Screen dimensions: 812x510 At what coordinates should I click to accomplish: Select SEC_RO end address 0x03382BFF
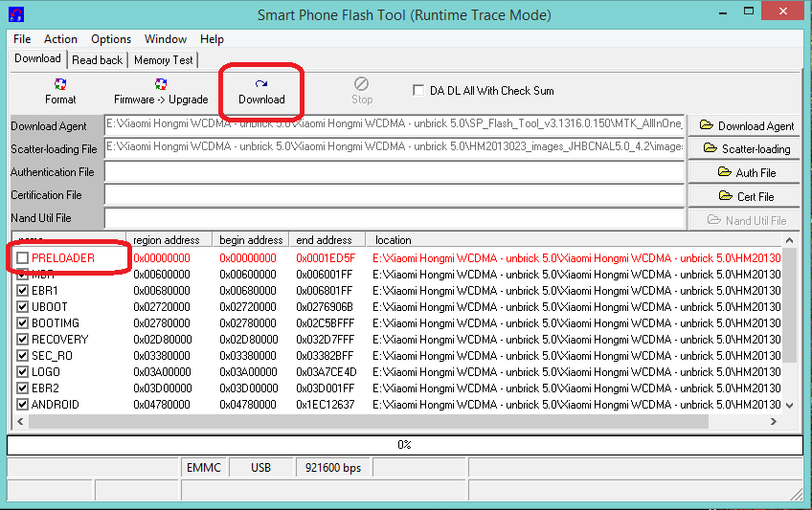point(325,355)
